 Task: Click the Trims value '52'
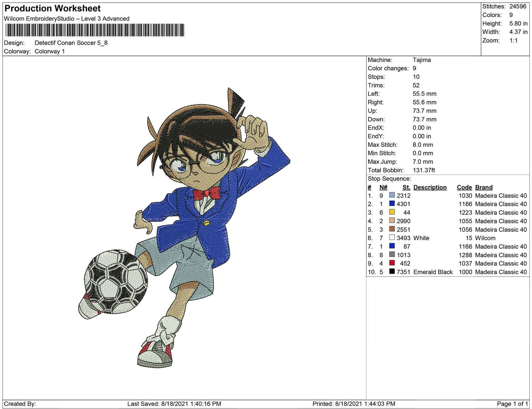416,85
